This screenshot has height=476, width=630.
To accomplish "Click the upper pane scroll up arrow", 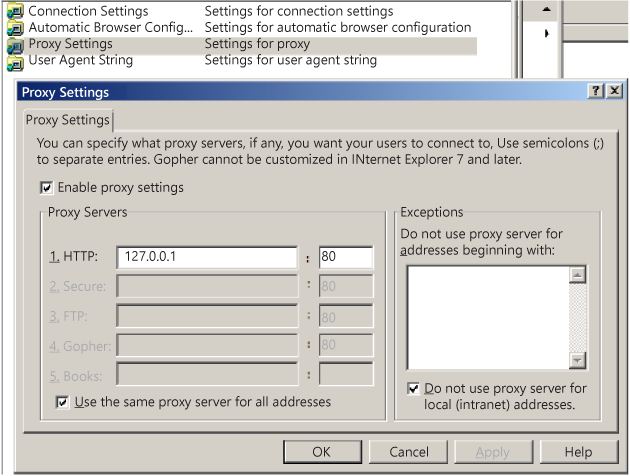I will click(546, 9).
